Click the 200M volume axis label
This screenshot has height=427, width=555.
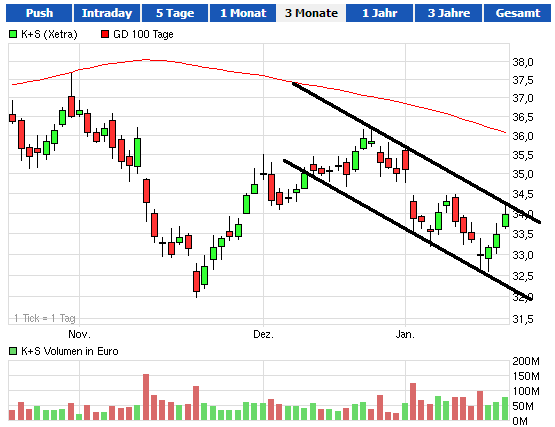click(526, 361)
